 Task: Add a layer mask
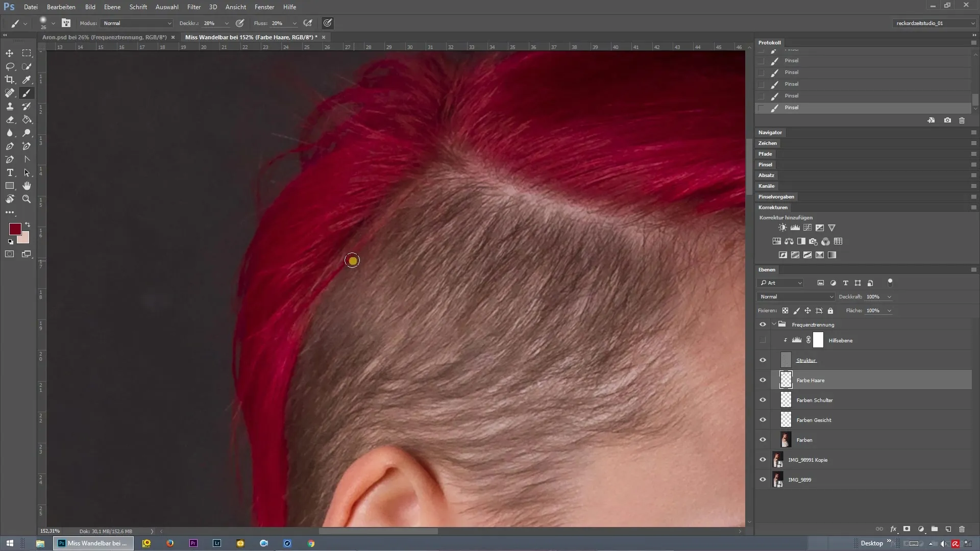pyautogui.click(x=906, y=529)
